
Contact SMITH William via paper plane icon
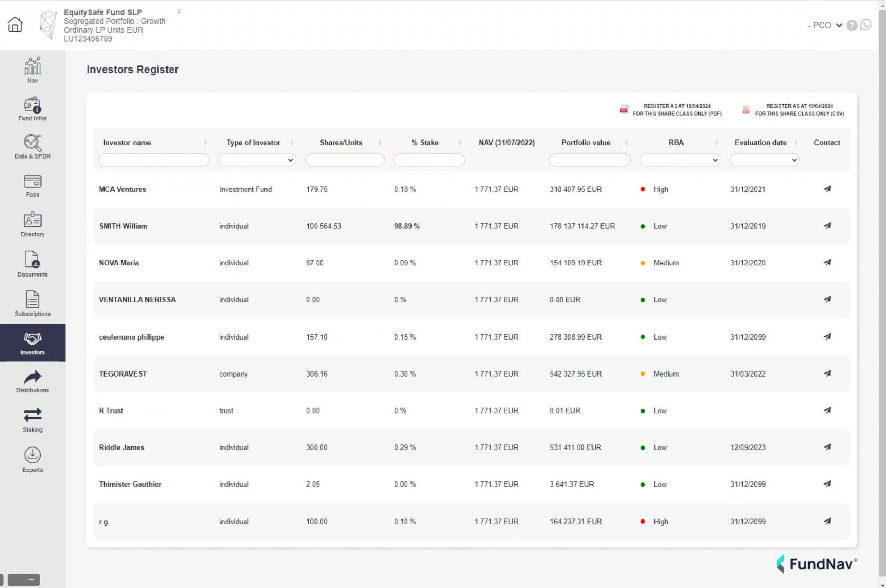827,225
